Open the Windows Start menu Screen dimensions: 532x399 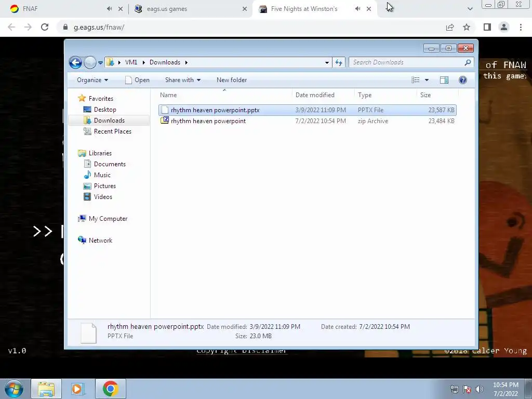click(14, 389)
